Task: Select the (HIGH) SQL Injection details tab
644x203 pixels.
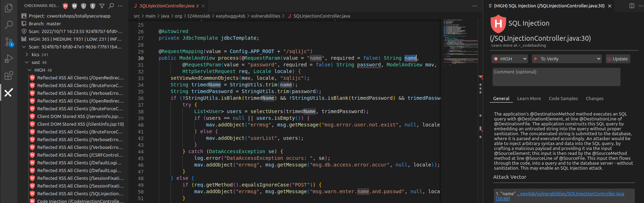Action: 549,6
